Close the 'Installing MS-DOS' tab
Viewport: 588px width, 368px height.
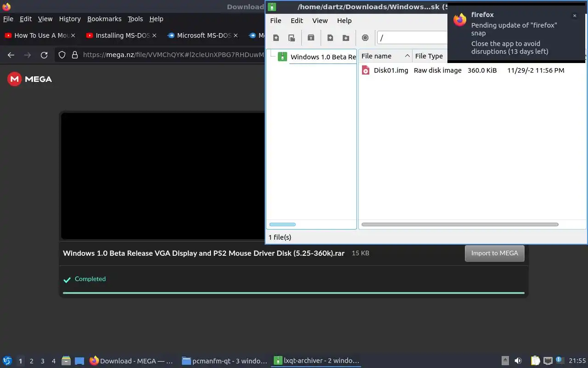click(154, 35)
